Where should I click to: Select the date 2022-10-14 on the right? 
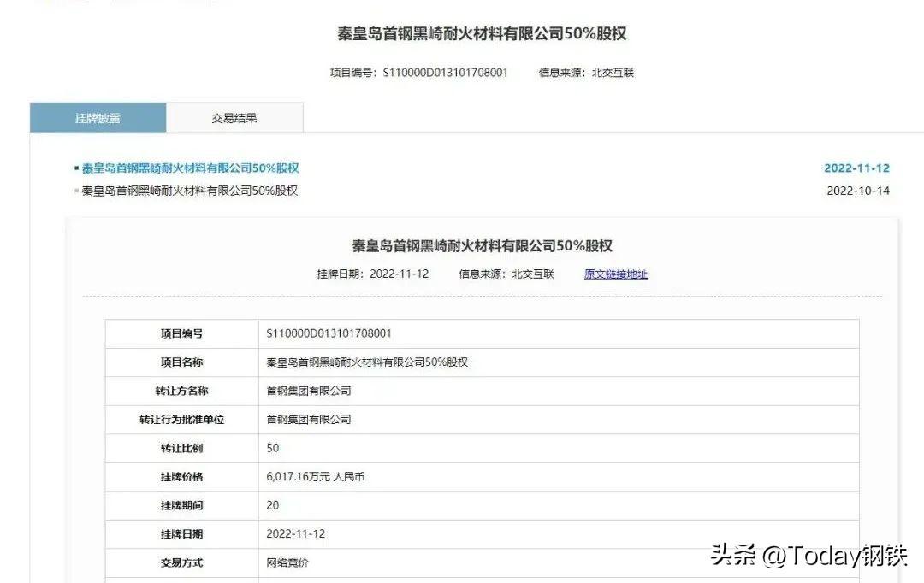pos(858,191)
